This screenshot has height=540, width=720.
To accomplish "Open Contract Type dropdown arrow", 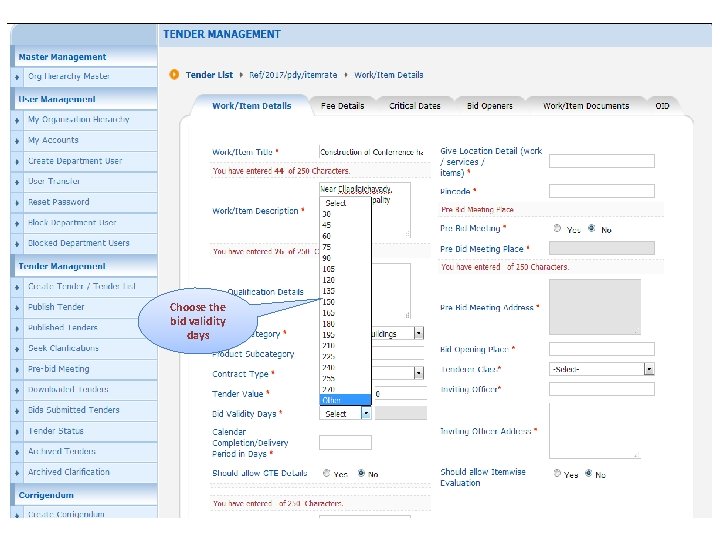I will [419, 373].
